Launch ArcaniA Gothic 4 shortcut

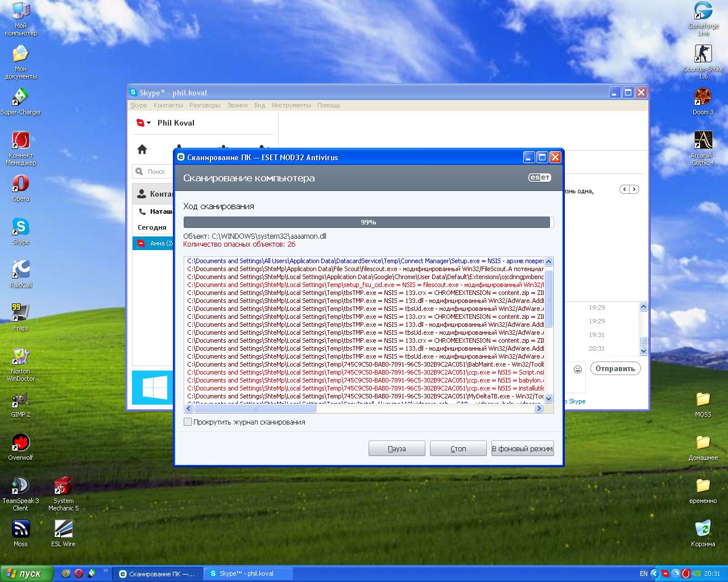[x=704, y=148]
